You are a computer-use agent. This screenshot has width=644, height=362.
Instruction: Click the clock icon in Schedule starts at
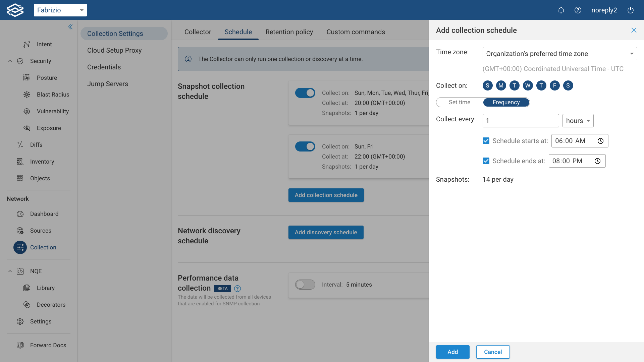[600, 141]
